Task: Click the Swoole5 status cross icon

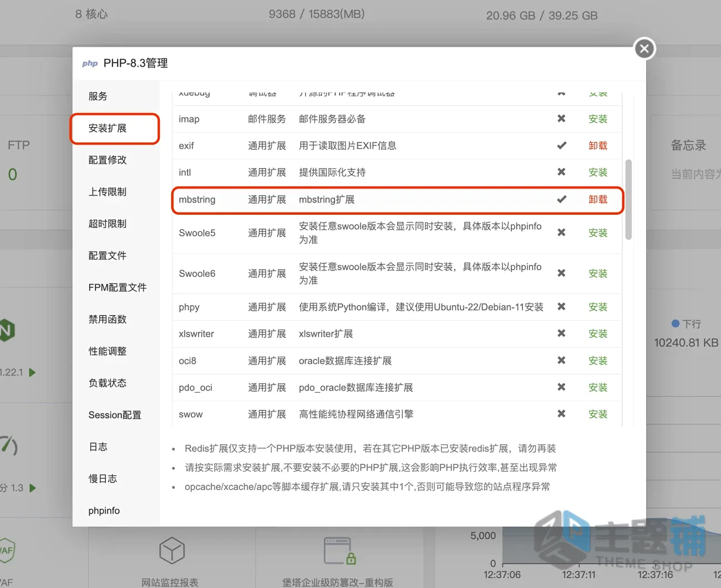Action: pyautogui.click(x=561, y=232)
